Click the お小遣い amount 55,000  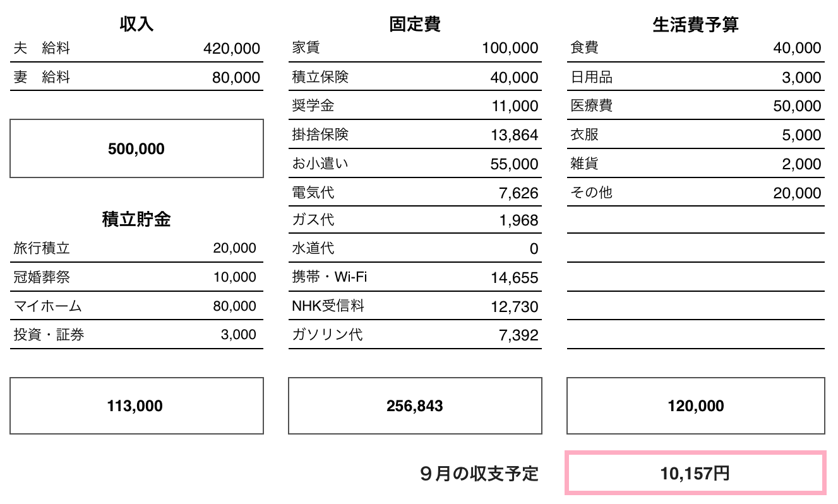(x=514, y=164)
